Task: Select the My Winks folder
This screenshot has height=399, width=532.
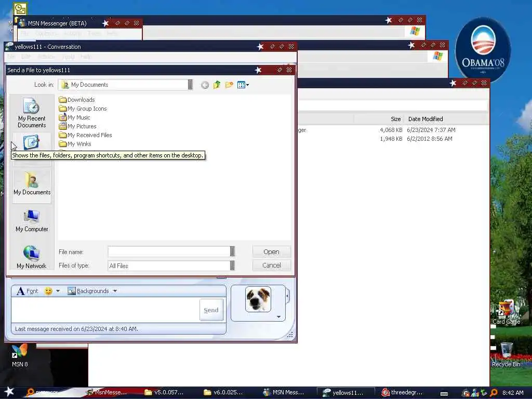Action: 75,143
